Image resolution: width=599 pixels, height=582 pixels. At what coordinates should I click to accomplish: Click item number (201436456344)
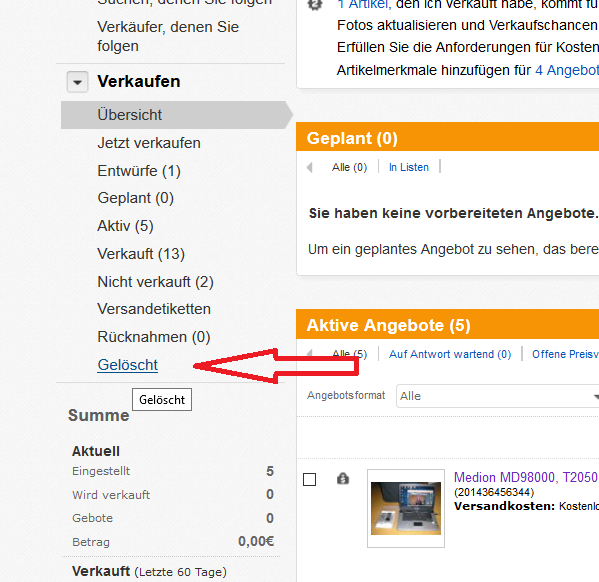[494, 492]
